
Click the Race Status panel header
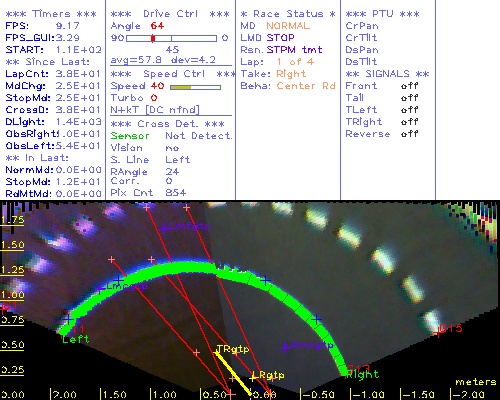coord(288,14)
